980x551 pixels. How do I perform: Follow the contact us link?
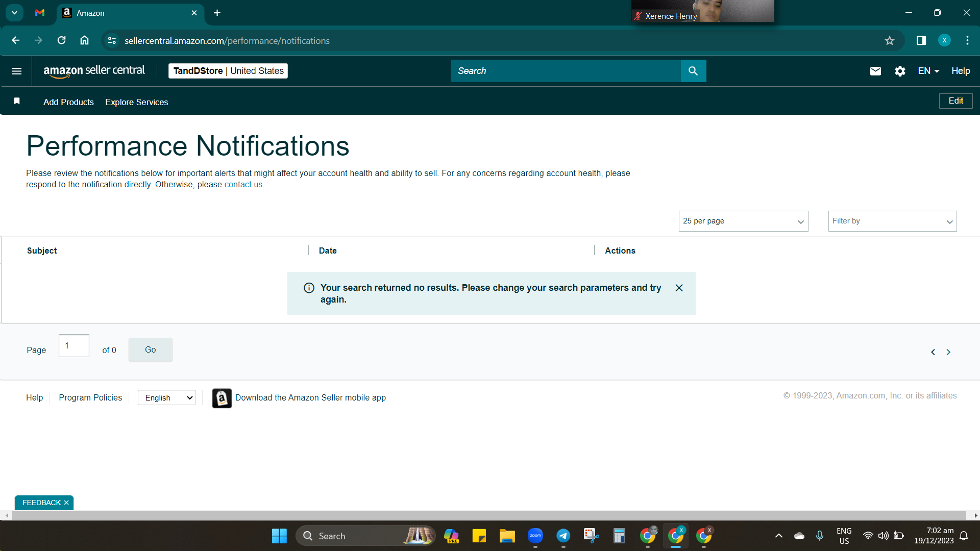click(x=243, y=185)
